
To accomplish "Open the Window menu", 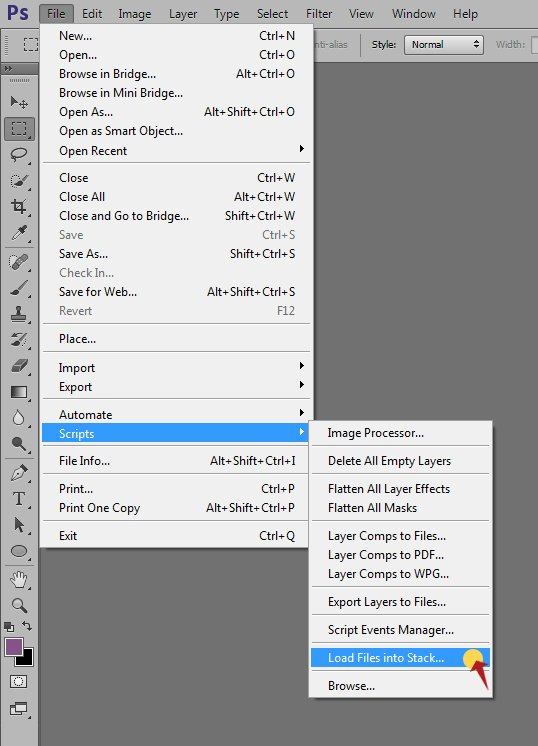I will pos(413,13).
